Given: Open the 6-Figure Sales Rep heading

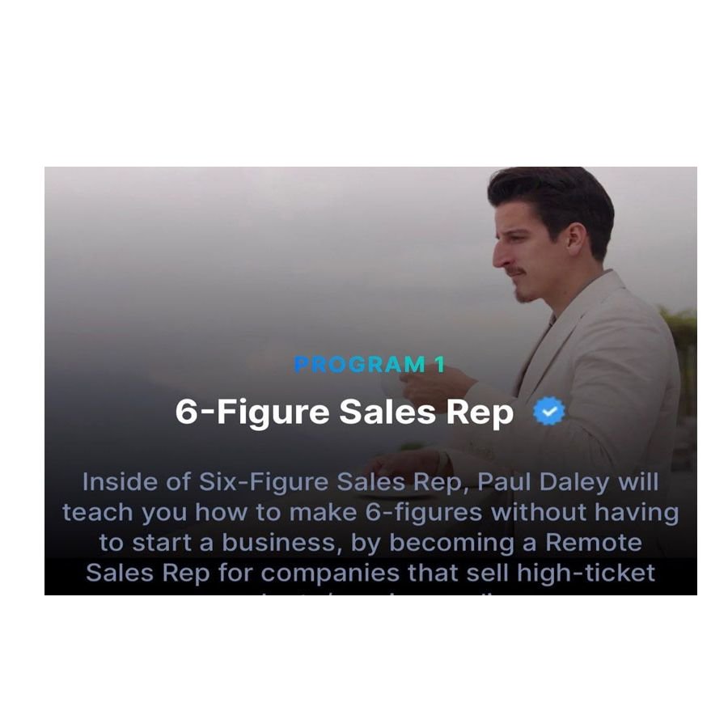Looking at the screenshot, I should (x=345, y=412).
